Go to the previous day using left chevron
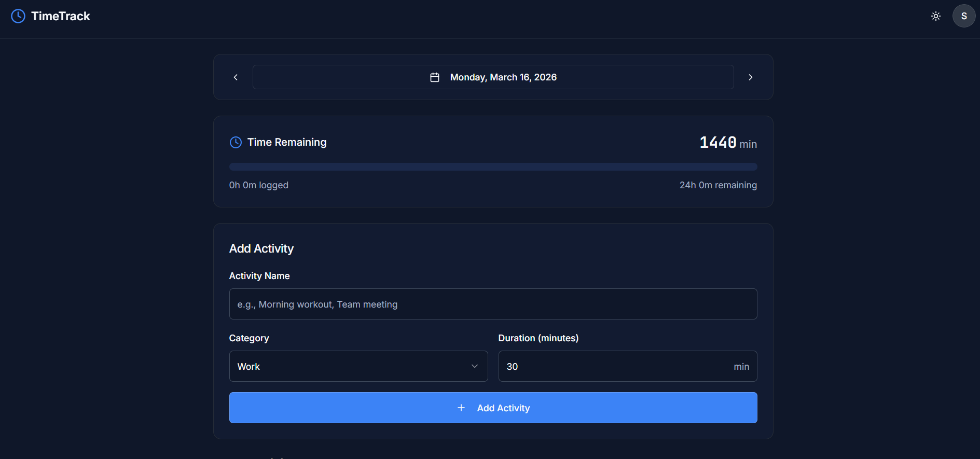 tap(236, 77)
